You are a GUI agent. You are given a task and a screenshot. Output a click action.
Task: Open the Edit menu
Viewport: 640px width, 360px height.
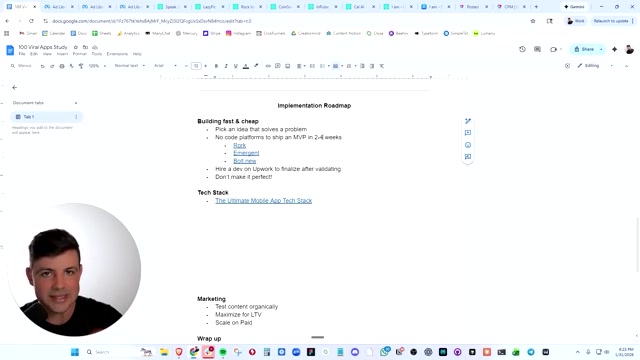[x=34, y=54]
